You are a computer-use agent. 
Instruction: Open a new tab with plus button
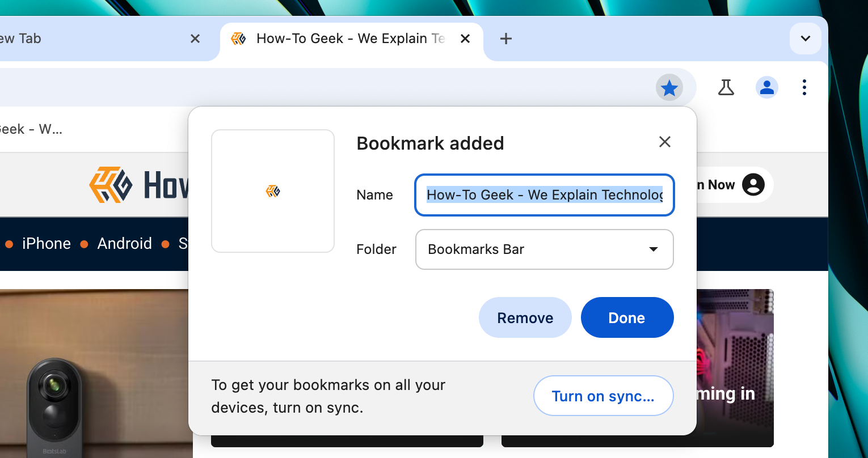click(505, 39)
